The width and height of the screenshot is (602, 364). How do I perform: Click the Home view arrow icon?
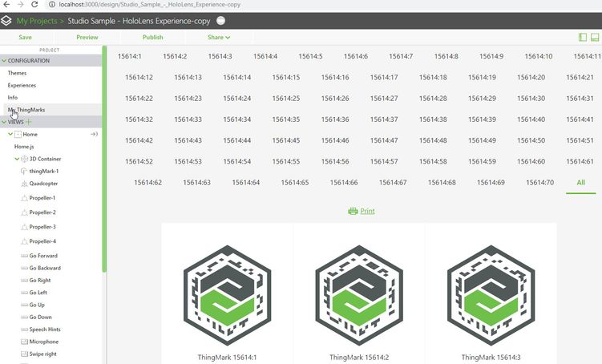[94, 134]
